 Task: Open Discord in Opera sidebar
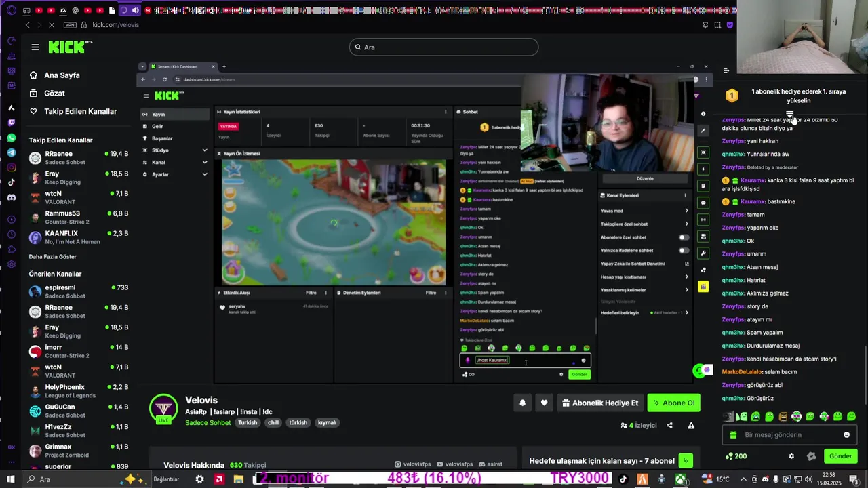click(12, 197)
